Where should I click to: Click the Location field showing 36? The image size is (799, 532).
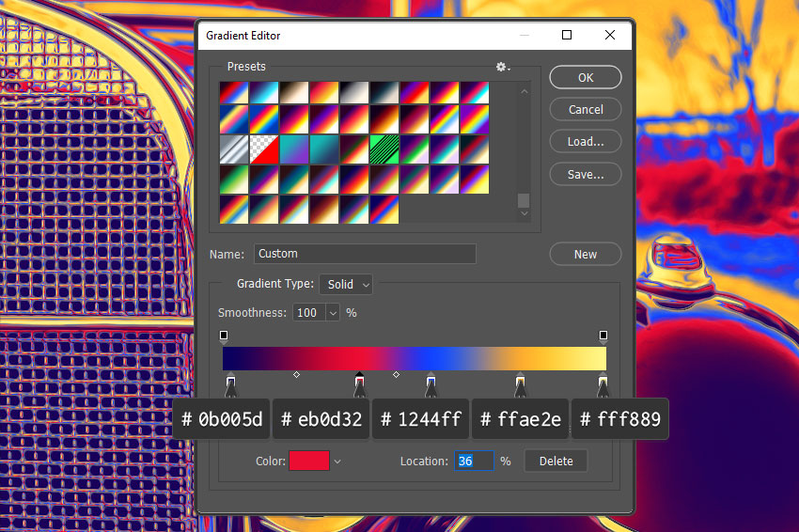(474, 461)
